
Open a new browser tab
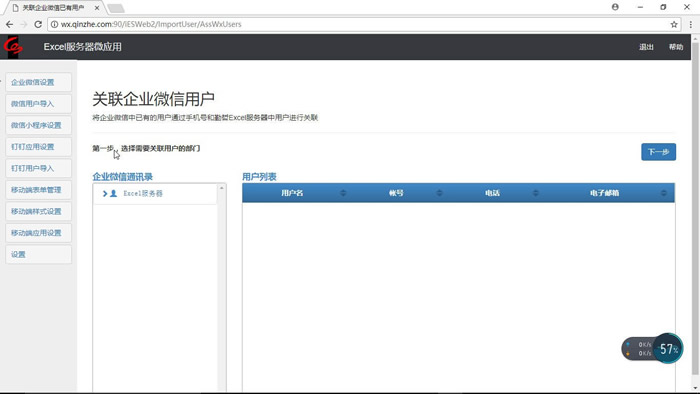pyautogui.click(x=116, y=8)
